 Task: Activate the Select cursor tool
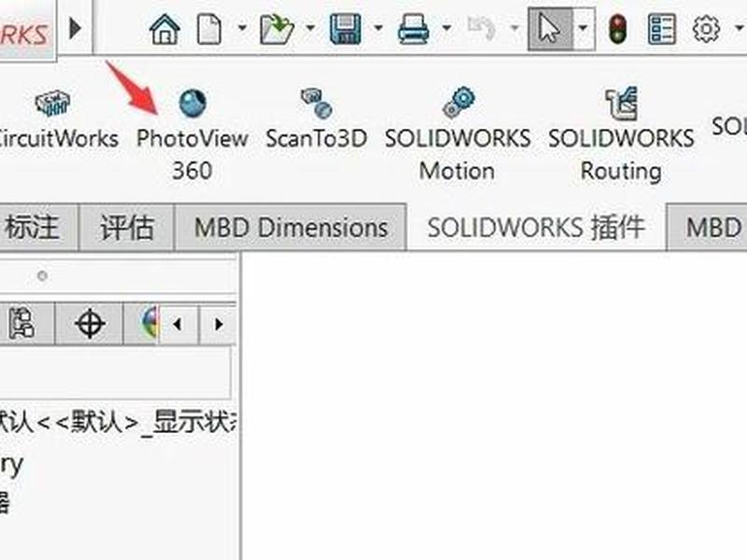click(550, 29)
